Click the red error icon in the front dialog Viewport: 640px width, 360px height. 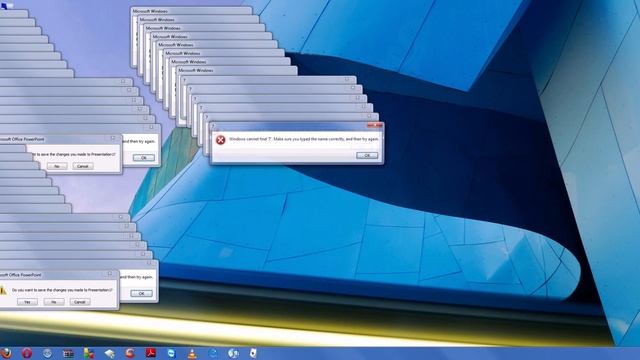tap(220, 140)
